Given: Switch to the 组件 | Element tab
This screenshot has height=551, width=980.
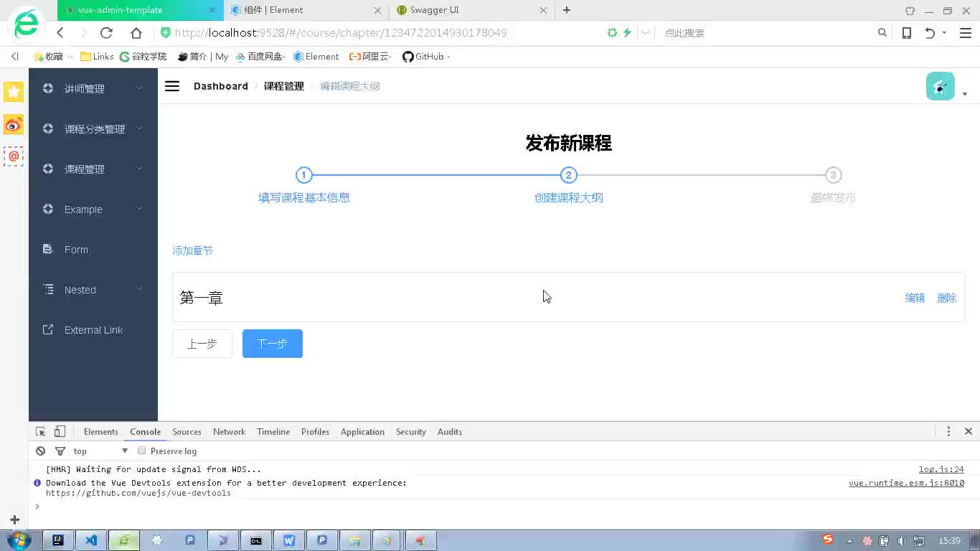Looking at the screenshot, I should 307,10.
